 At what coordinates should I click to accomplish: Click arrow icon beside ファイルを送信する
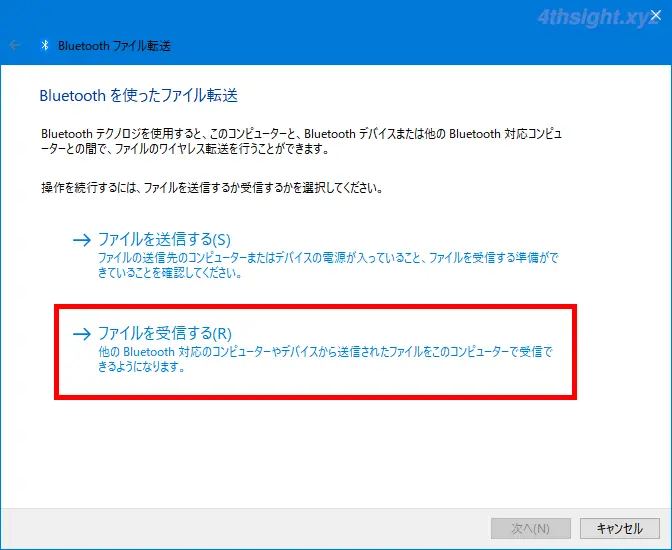82,240
